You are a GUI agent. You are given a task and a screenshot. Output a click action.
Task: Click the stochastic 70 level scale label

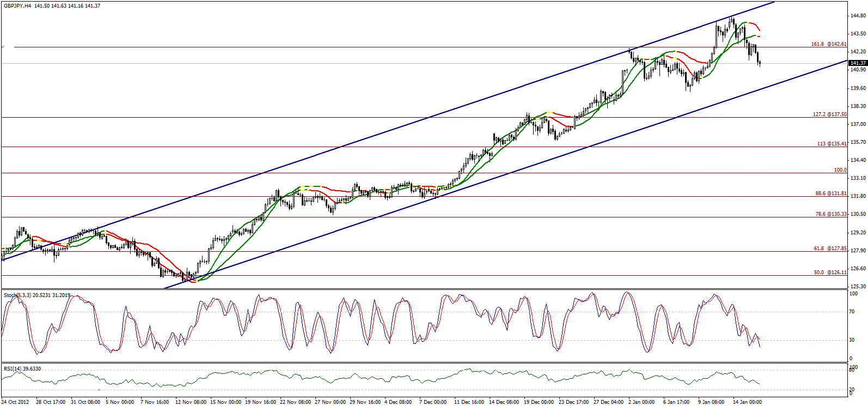point(852,312)
